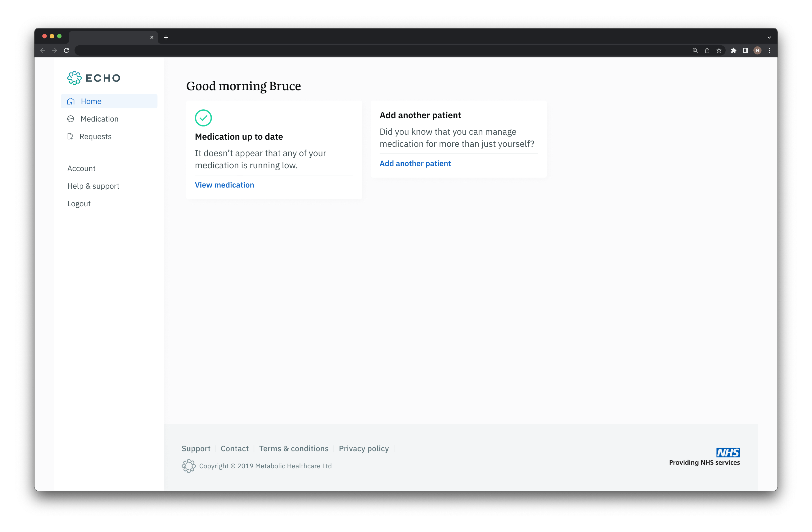Viewport: 812px width, 532px height.
Task: Toggle the browser side panel icon
Action: point(746,51)
